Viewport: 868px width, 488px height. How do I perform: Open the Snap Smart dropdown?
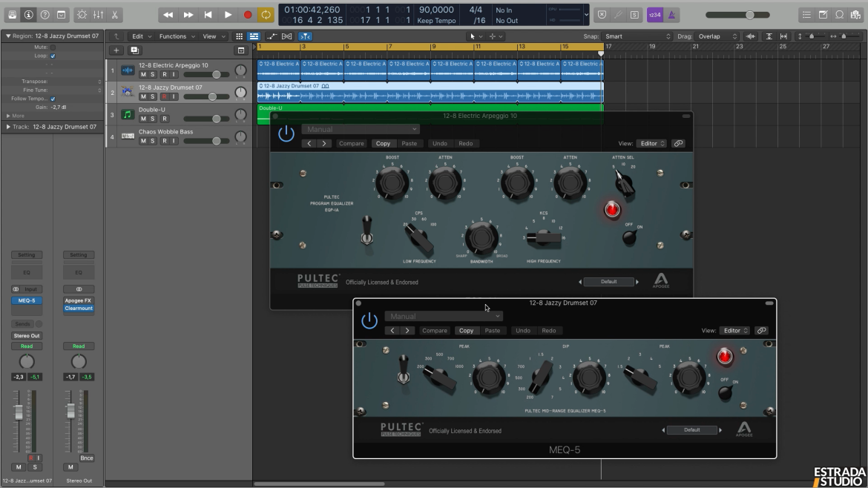tap(637, 36)
